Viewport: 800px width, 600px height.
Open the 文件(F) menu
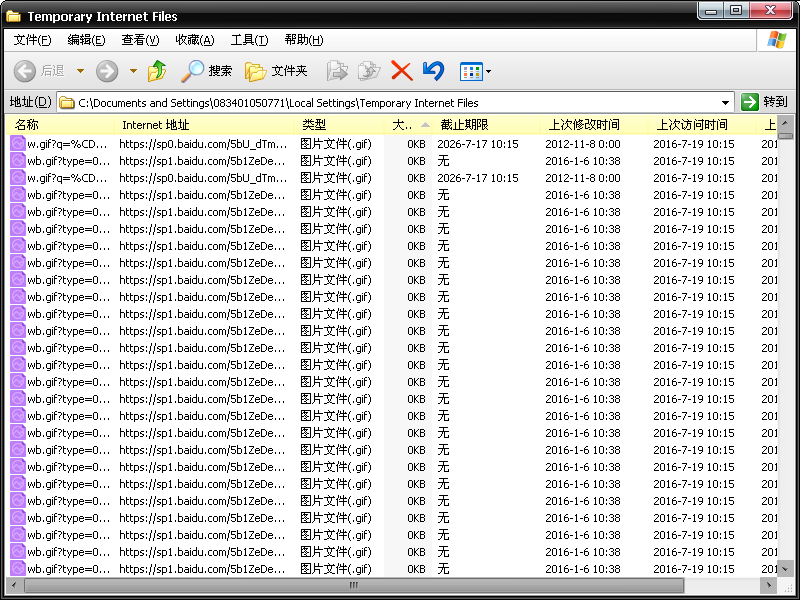(x=32, y=40)
